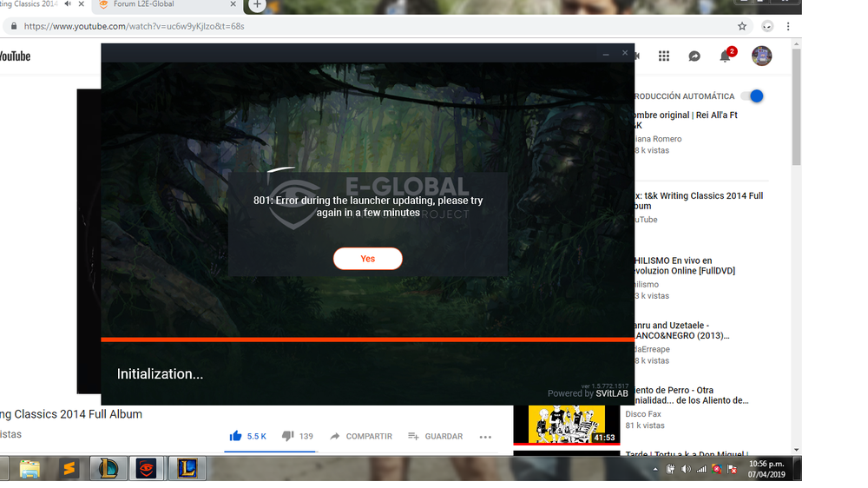The width and height of the screenshot is (868, 488).
Task: Click the COMPARTIR share button
Action: (360, 436)
